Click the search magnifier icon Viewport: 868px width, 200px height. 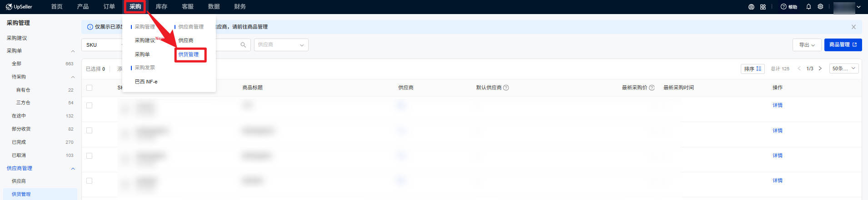[243, 45]
